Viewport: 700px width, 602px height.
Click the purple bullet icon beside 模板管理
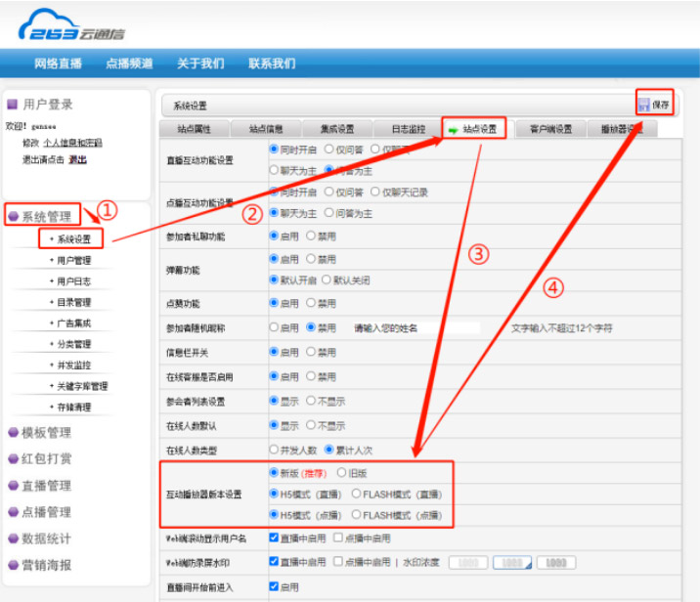point(13,433)
